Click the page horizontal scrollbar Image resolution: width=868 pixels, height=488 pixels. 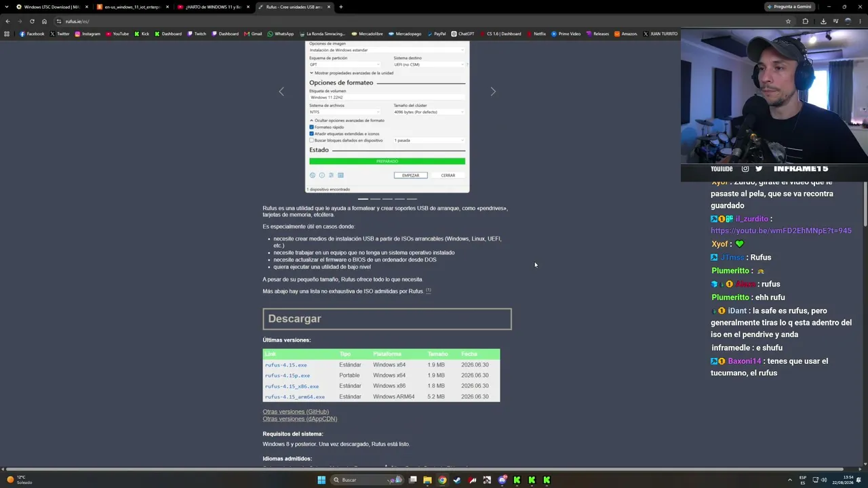pos(424,469)
